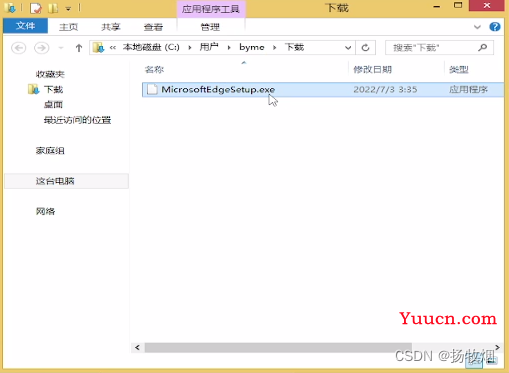
Task: Expand arrow after byme in path
Action: tap(275, 48)
